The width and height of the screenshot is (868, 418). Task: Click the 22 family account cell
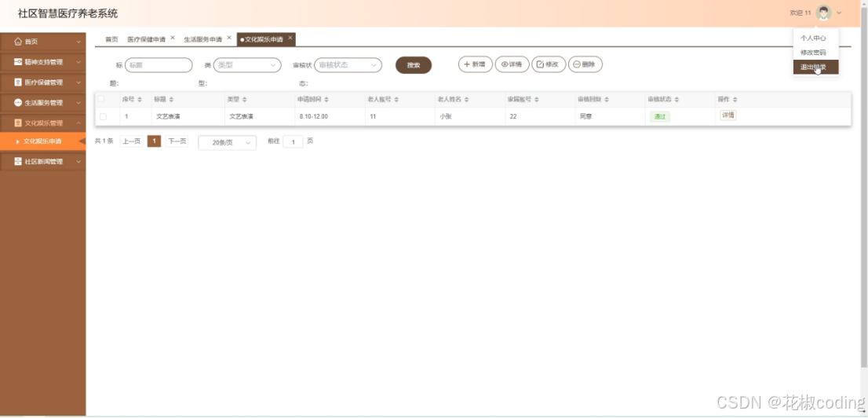[513, 117]
